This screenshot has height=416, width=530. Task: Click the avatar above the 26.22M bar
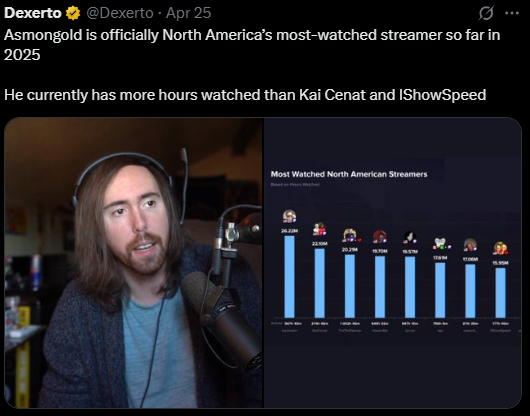(289, 216)
